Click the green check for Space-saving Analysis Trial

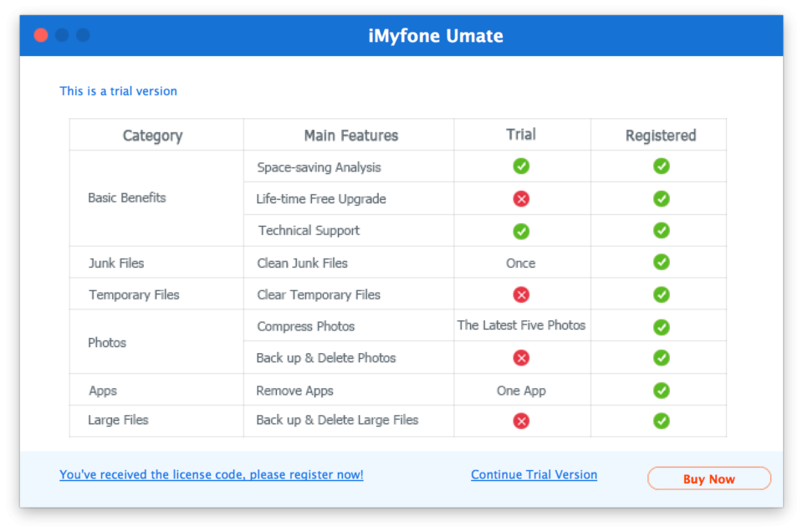pos(521,166)
